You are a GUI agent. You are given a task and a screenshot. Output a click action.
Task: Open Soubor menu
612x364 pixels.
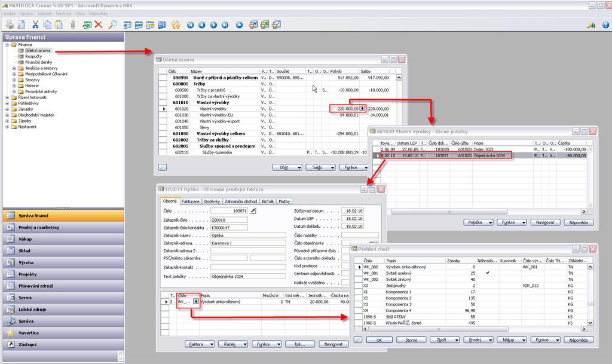[10, 13]
